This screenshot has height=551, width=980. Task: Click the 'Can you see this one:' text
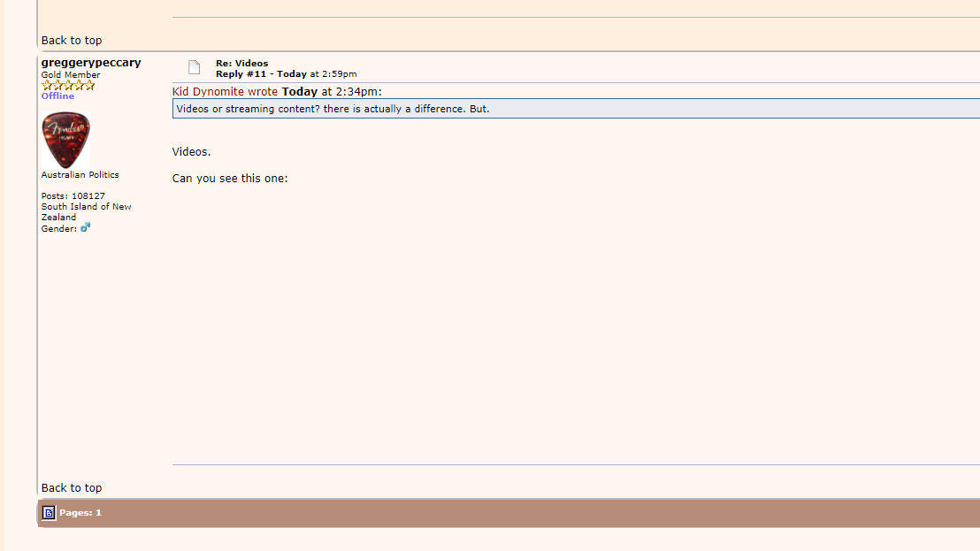coord(230,179)
